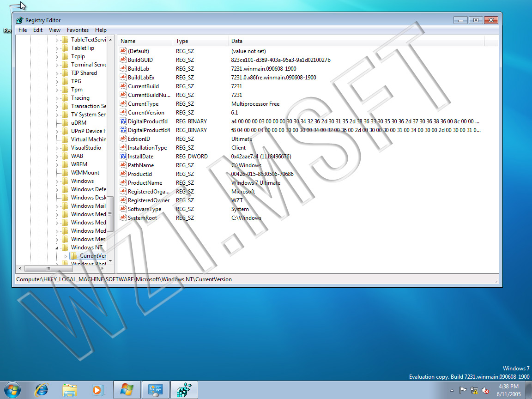Viewport: 532px width, 399px height.
Task: Expand the CurrentVersion subkey
Action: click(x=66, y=256)
